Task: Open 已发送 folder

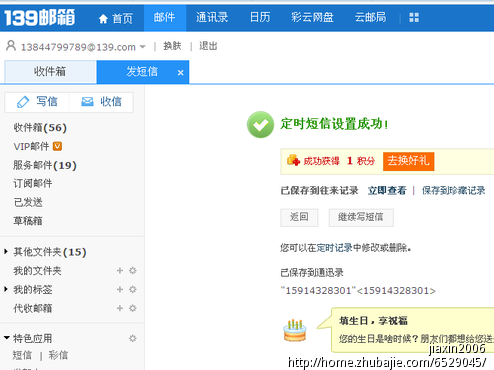Action: pyautogui.click(x=28, y=202)
